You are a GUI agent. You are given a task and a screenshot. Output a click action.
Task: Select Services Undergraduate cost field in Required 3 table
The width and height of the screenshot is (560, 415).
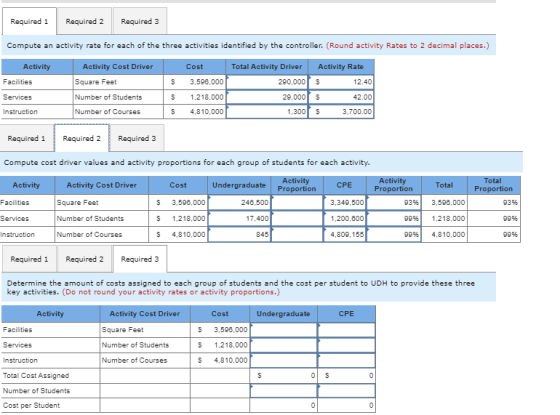click(x=284, y=345)
